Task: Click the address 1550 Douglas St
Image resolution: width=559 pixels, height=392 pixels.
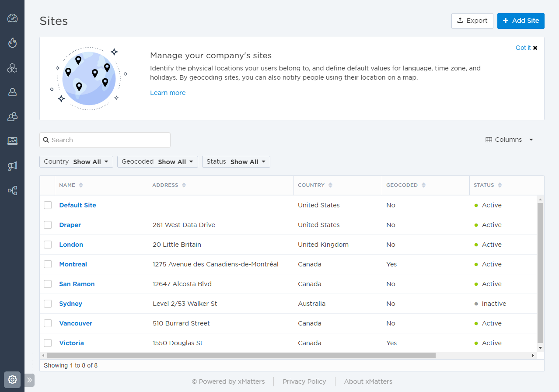Action: (178, 343)
